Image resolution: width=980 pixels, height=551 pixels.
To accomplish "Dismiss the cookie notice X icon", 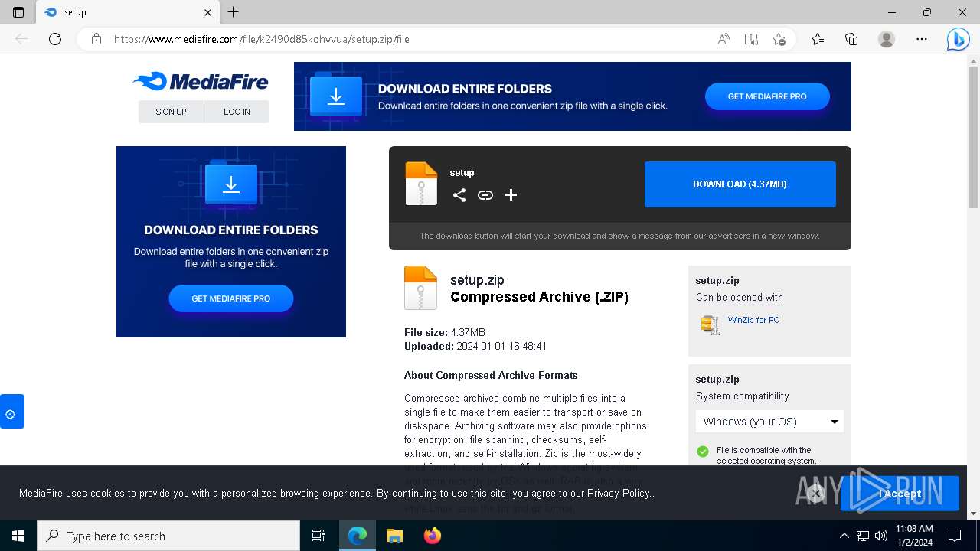I will pos(816,494).
